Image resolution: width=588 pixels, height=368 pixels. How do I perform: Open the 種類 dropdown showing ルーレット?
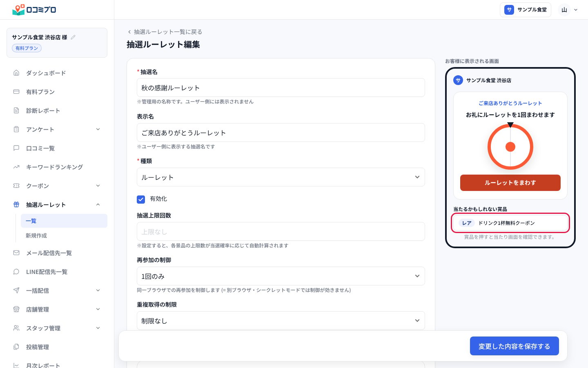coord(281,177)
